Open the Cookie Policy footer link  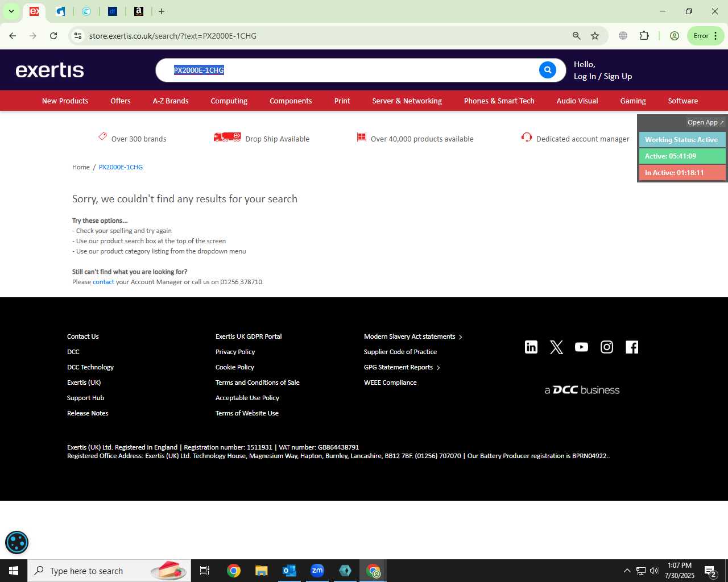click(x=235, y=367)
